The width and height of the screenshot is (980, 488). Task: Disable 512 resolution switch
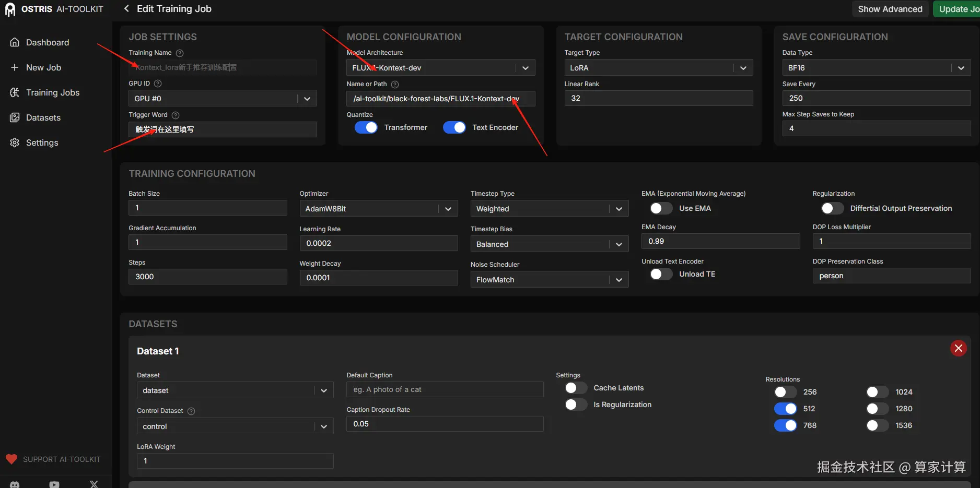point(785,409)
